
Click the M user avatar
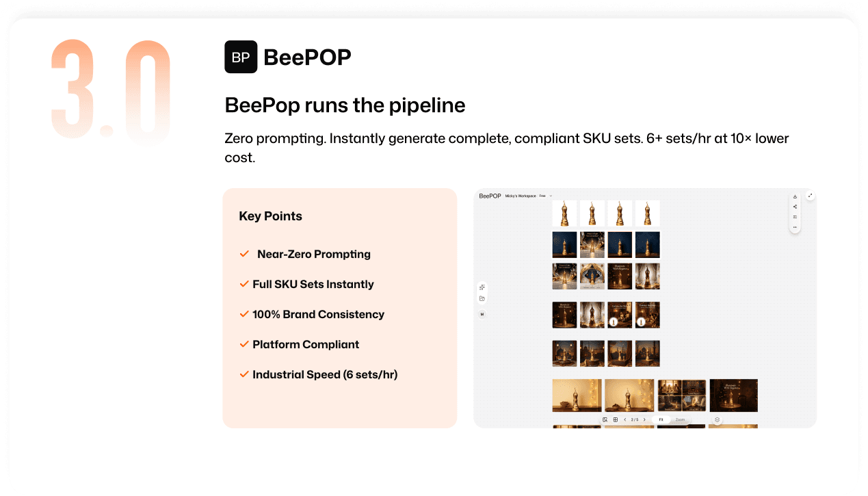(x=482, y=314)
